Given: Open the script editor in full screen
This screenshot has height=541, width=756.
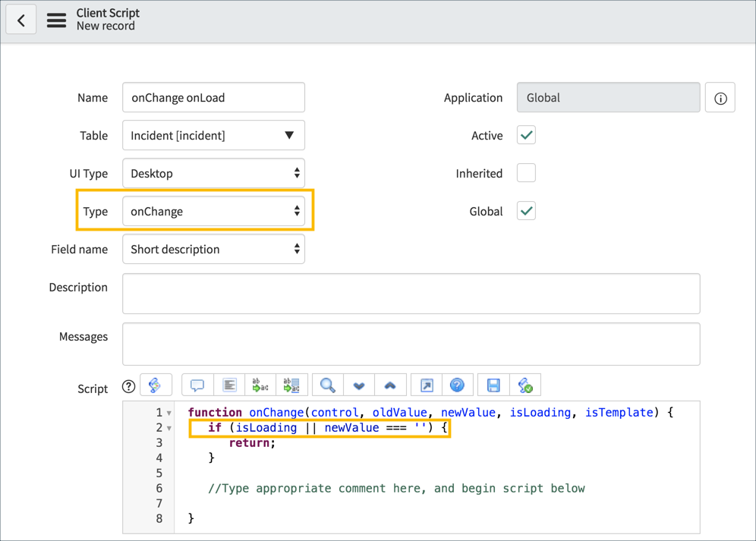Looking at the screenshot, I should coord(426,385).
